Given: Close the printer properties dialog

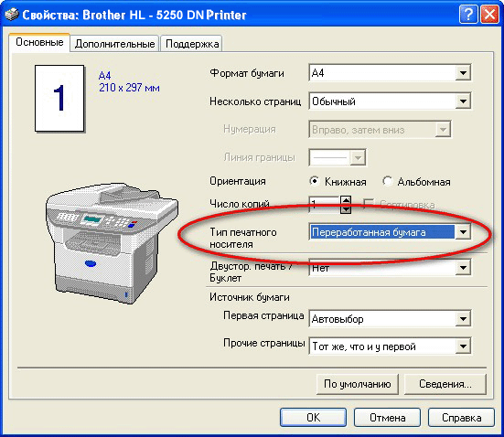Looking at the screenshot, I should point(489,15).
